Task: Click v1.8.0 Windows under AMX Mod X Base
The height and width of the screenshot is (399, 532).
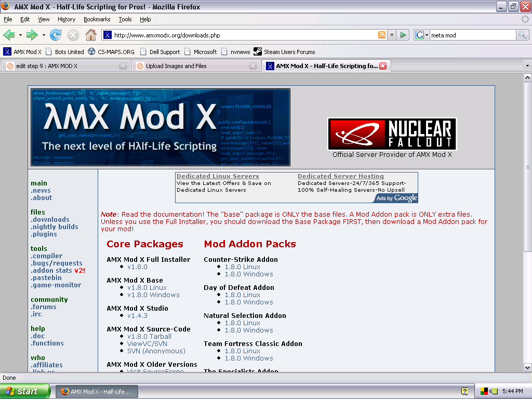Action: 153,295
